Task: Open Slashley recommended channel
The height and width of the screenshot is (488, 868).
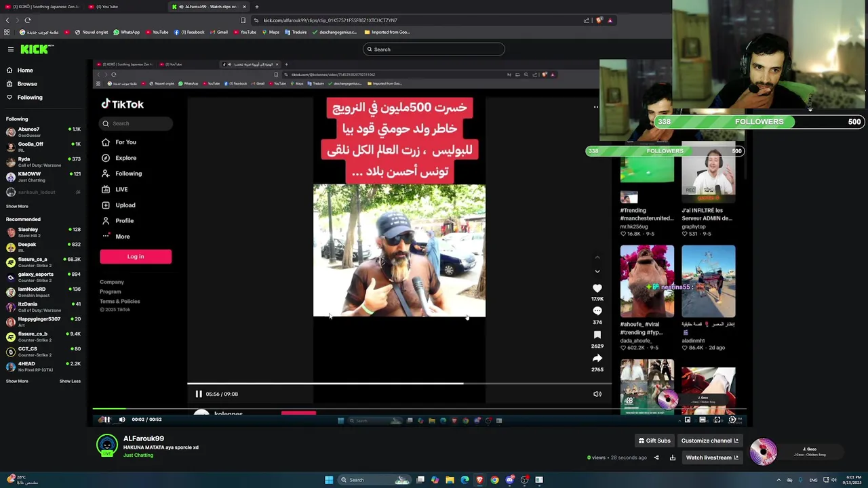Action: pyautogui.click(x=43, y=232)
